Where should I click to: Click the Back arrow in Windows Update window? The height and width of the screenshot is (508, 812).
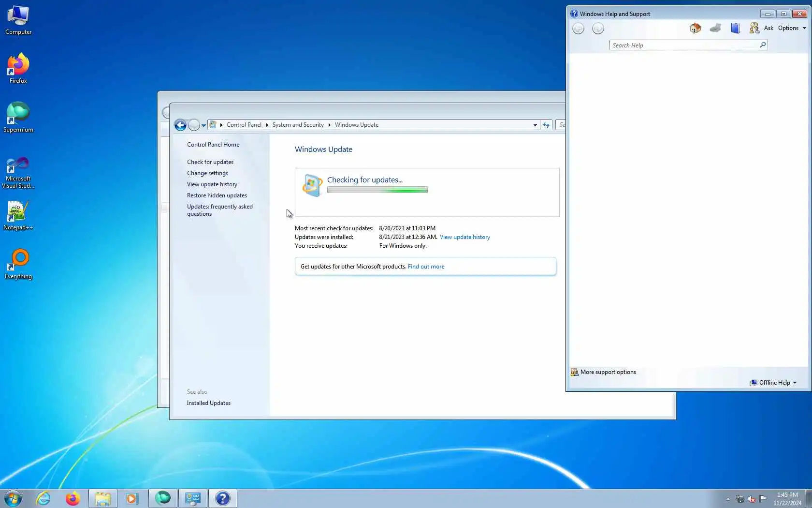coord(180,125)
